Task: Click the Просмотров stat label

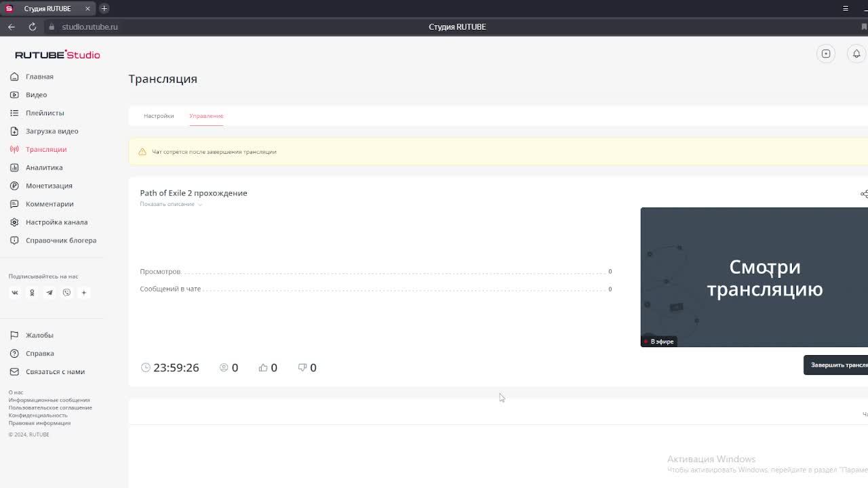Action: pos(160,272)
